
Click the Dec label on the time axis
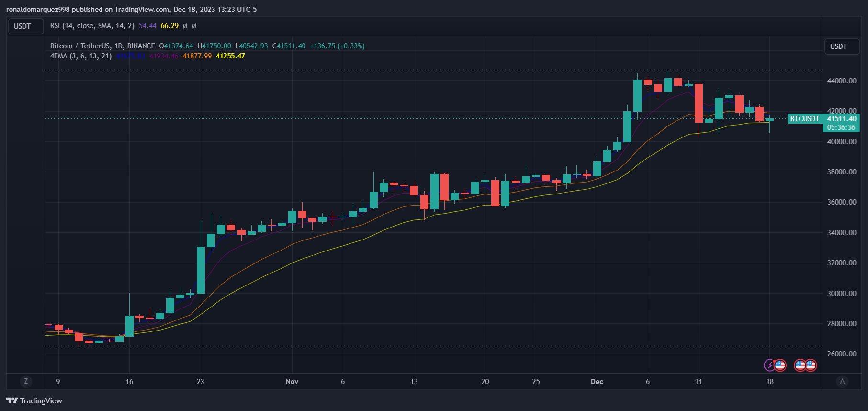pyautogui.click(x=597, y=382)
